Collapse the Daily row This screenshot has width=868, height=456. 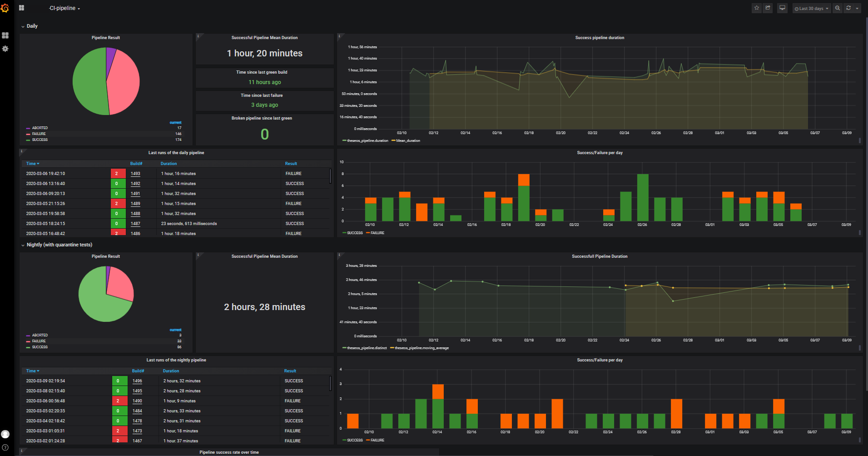pos(29,26)
